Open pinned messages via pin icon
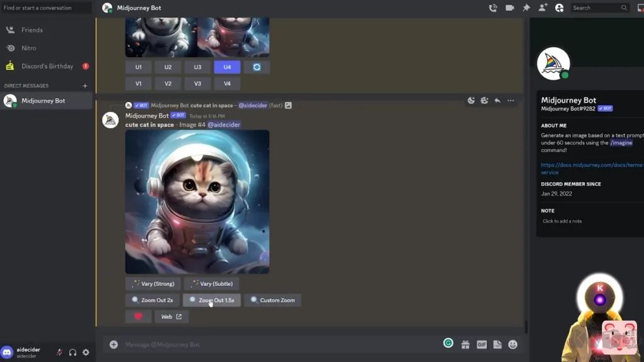The image size is (644, 362). 526,8
